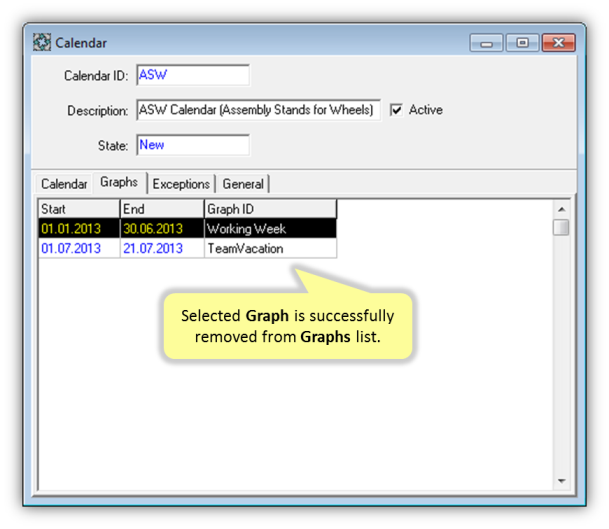Screen dimensions: 609x529
Task: Switch to the Calendar tab
Action: 64,184
